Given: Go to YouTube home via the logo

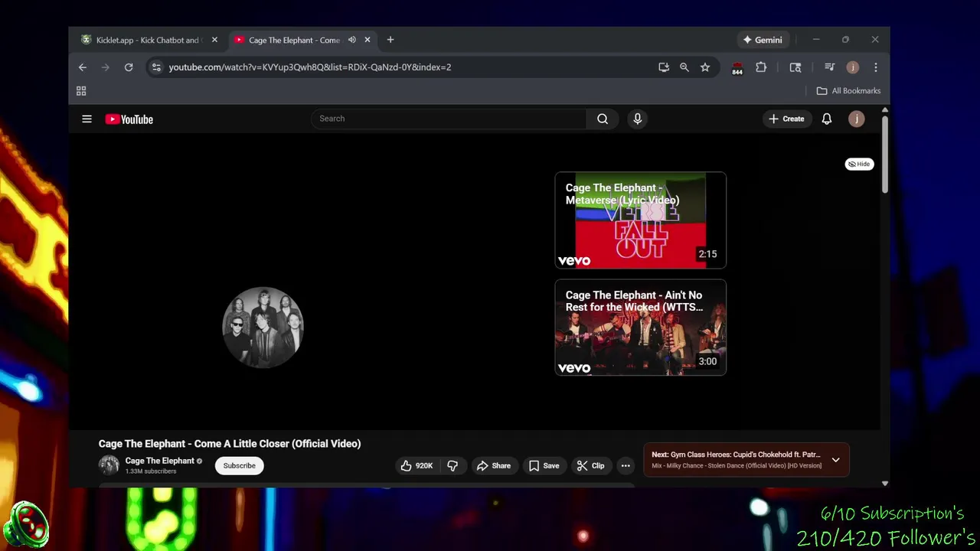Looking at the screenshot, I should [129, 119].
